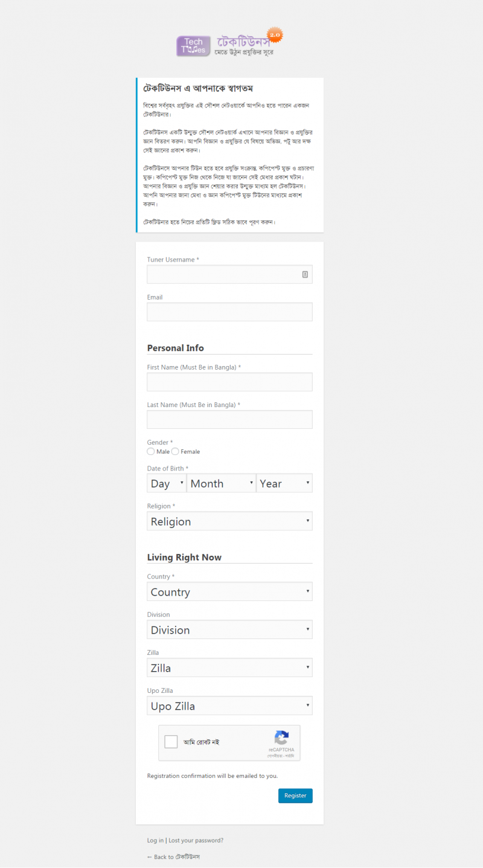The width and height of the screenshot is (483, 868).
Task: Click the TechTunes logo at top
Action: coord(229,44)
